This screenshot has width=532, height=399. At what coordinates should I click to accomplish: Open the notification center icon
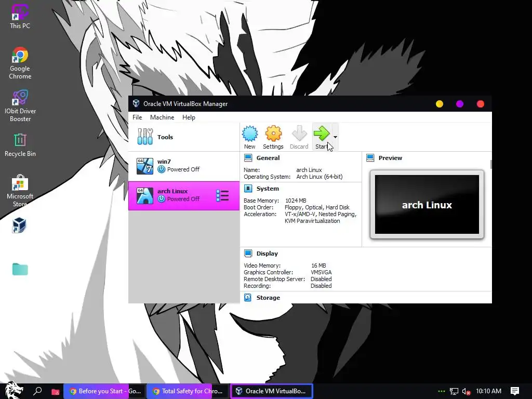515,391
